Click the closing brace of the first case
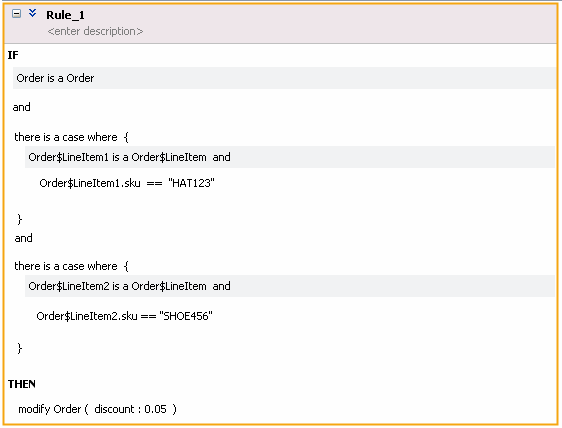Viewport: 562px width, 428px height. pyautogui.click(x=20, y=219)
